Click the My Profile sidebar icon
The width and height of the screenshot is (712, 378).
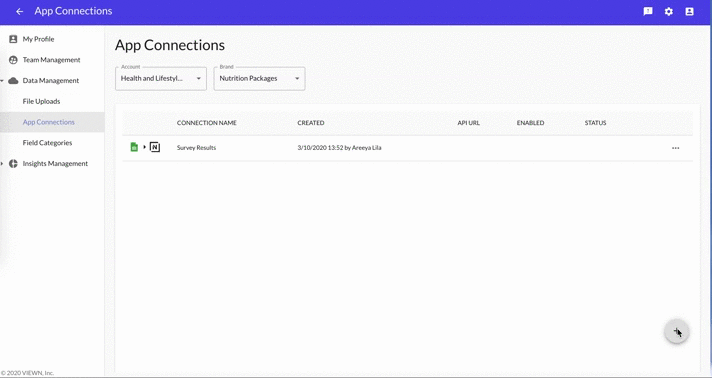tap(13, 39)
